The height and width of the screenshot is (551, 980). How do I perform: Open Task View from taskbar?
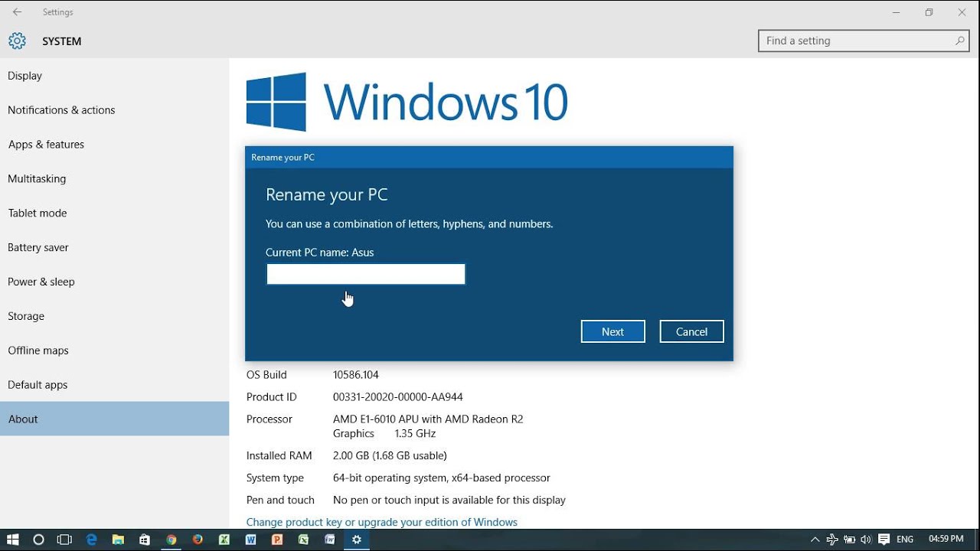pos(64,540)
